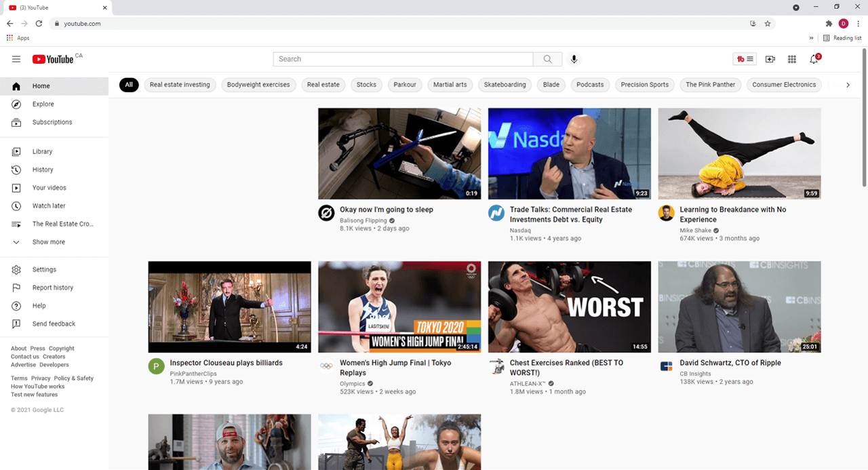
Task: Open PinkPantherClips channel avatar
Action: click(x=157, y=366)
